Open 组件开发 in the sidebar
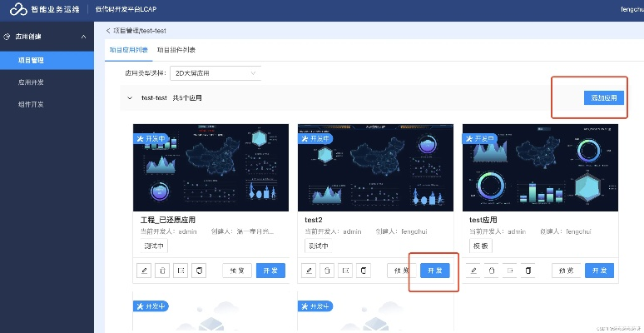Screen dimensions: 644x333 point(31,104)
